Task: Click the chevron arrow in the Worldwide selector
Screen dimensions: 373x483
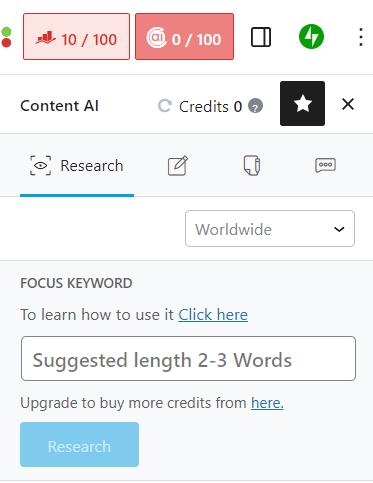Action: pyautogui.click(x=339, y=229)
